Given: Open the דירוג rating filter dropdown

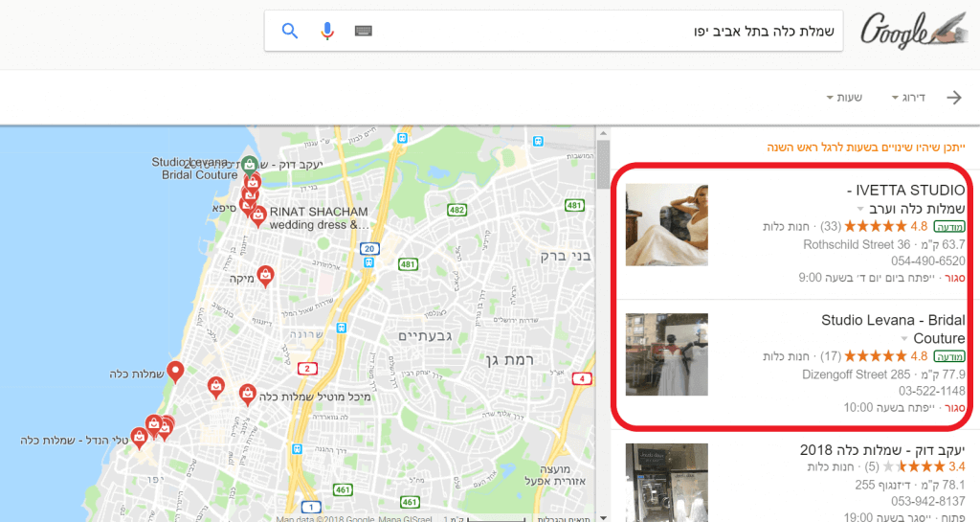Looking at the screenshot, I should 908,98.
